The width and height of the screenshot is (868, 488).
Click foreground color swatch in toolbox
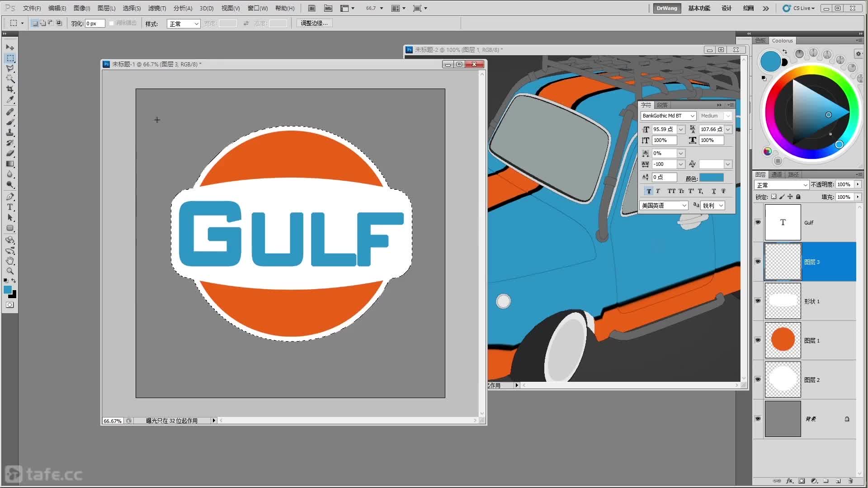(x=8, y=290)
